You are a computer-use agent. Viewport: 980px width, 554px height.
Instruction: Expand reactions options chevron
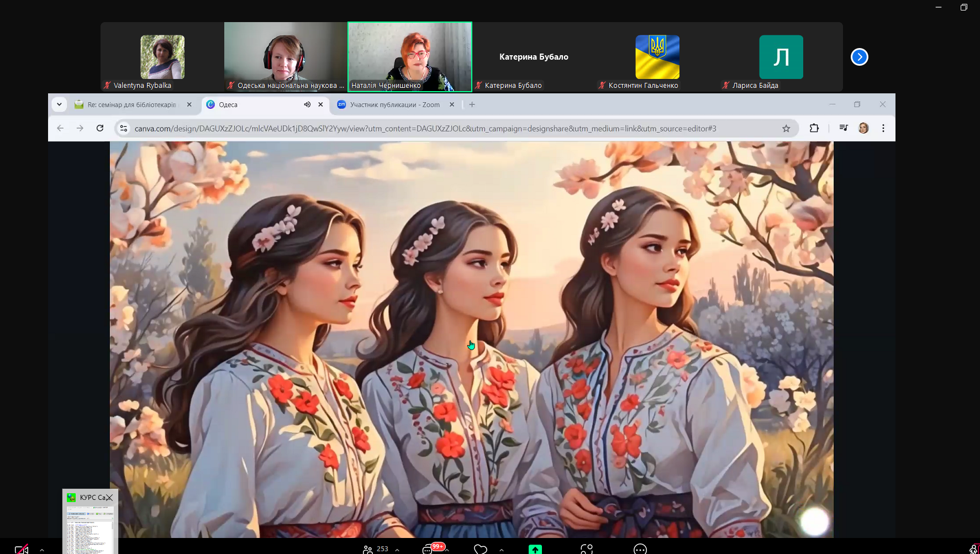pos(502,550)
